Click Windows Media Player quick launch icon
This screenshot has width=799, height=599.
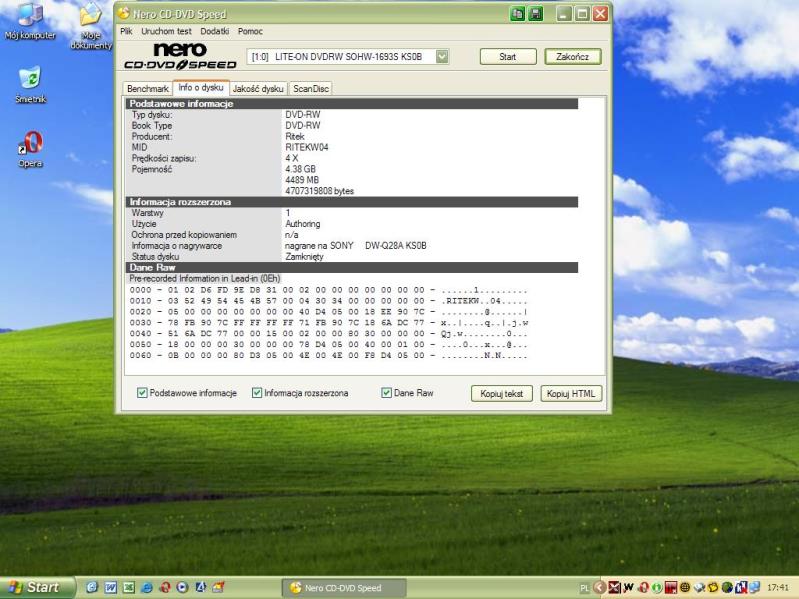pyautogui.click(x=182, y=587)
